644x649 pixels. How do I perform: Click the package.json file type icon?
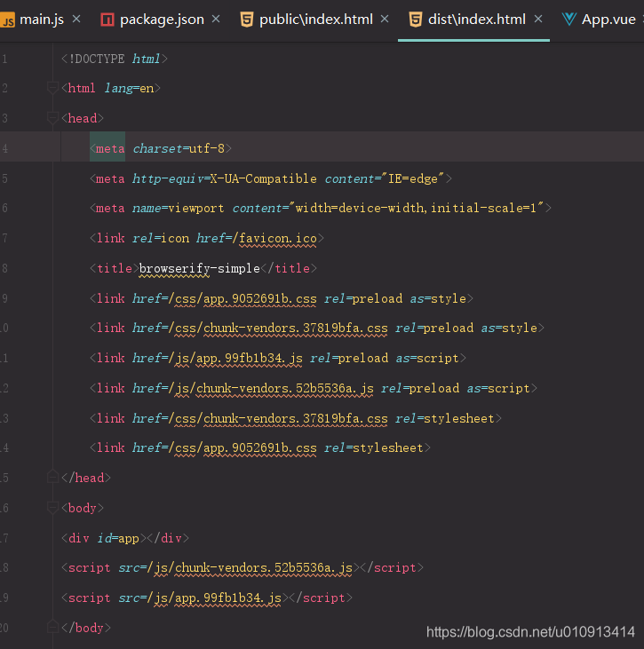click(107, 20)
